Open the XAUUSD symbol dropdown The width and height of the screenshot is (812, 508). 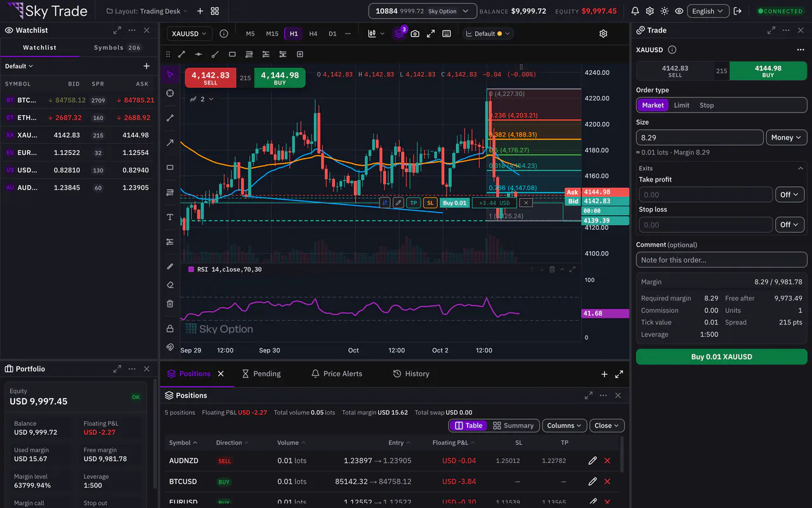click(x=190, y=34)
